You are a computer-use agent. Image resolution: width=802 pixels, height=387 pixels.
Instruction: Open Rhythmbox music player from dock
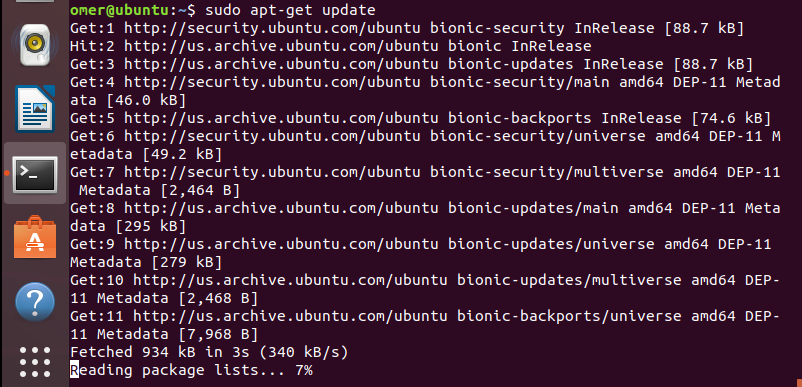tap(35, 44)
